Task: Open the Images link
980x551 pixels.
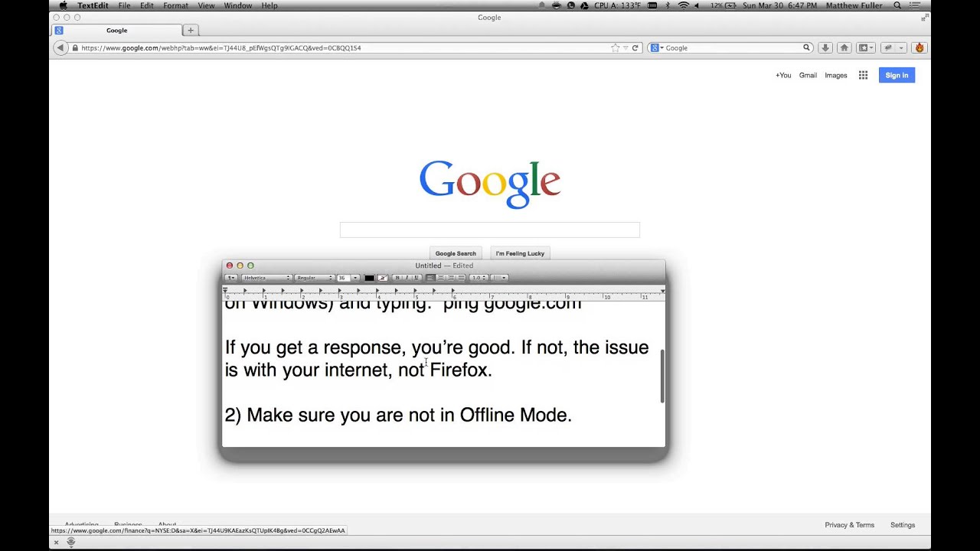Action: click(836, 75)
